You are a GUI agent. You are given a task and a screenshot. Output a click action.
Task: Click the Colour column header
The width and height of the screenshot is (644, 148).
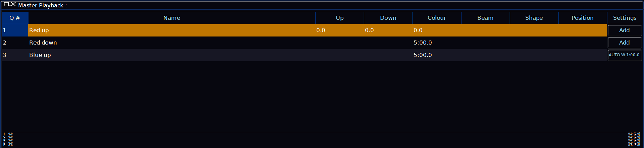coord(437,18)
